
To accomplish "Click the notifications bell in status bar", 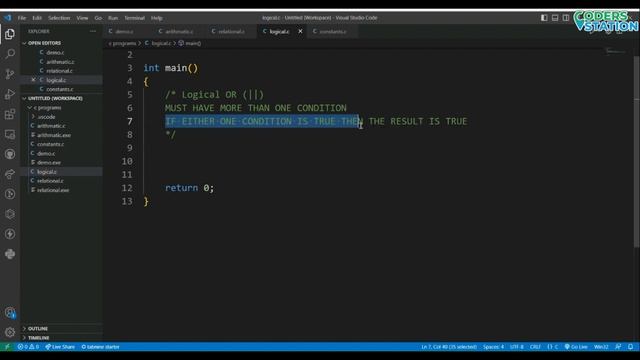I will click(630, 347).
